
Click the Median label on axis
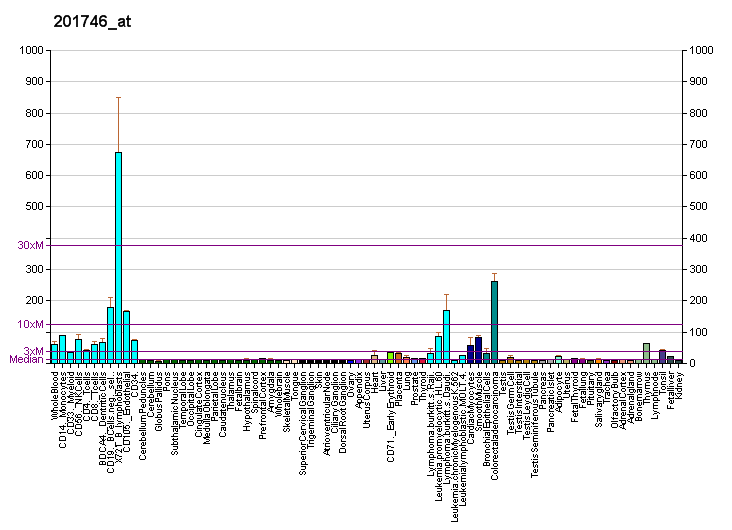tap(26, 360)
